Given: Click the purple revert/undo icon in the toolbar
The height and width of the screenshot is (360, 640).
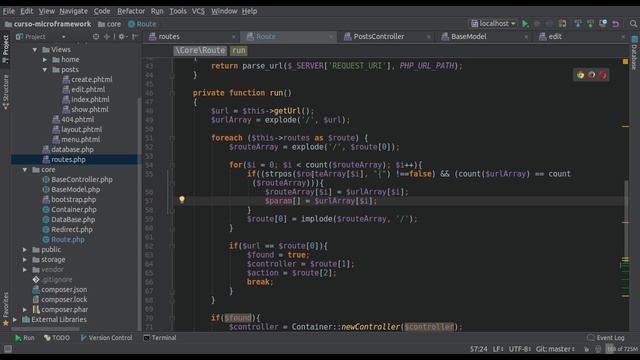Looking at the screenshot, I should click(x=616, y=24).
